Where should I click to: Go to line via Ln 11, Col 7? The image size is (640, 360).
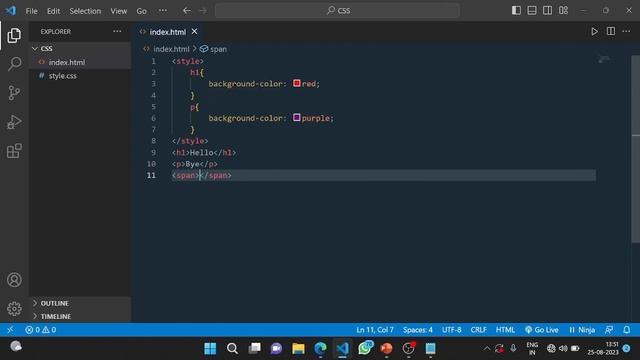point(375,329)
